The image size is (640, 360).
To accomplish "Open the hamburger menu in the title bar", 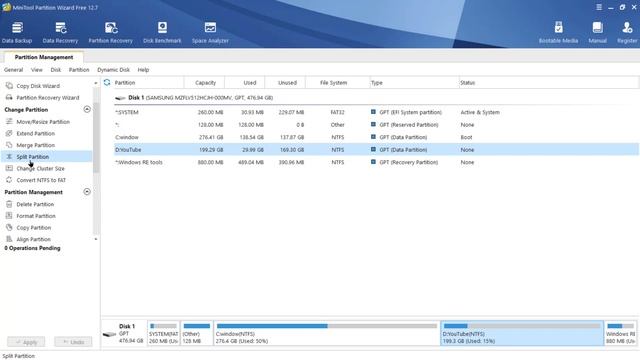I will [x=599, y=7].
